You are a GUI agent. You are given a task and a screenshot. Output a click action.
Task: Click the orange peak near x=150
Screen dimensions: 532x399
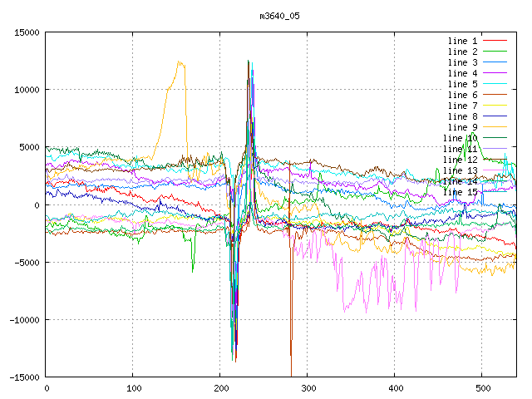coord(179,62)
